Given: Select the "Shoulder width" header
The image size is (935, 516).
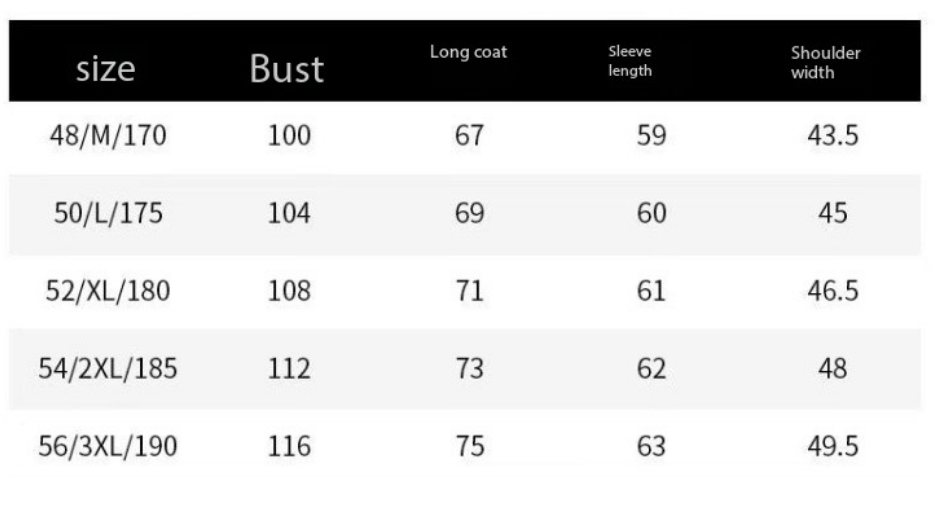Looking at the screenshot, I should click(825, 62).
